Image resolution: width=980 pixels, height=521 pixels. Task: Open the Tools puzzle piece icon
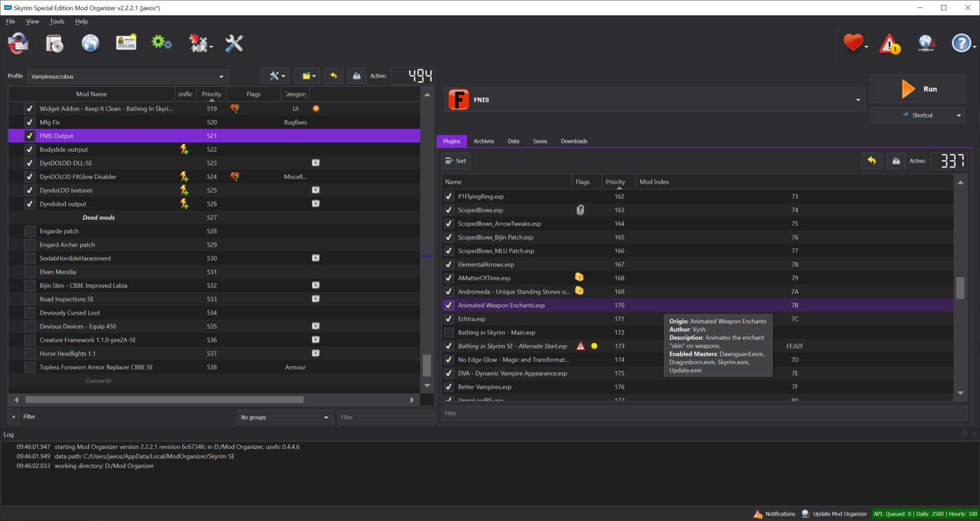click(199, 43)
